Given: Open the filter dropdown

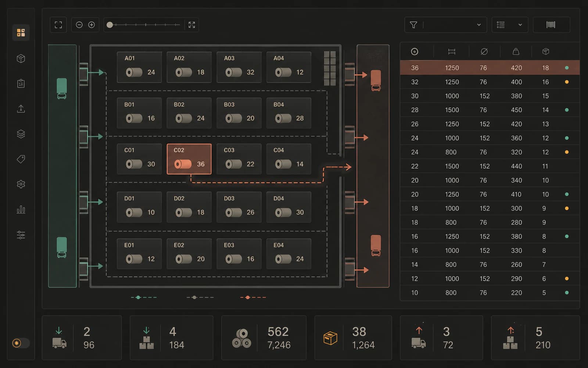Looking at the screenshot, I should click(x=446, y=25).
